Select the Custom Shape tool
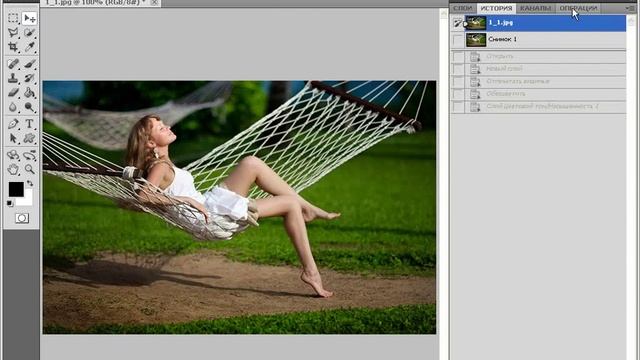640x360 pixels. 29,138
